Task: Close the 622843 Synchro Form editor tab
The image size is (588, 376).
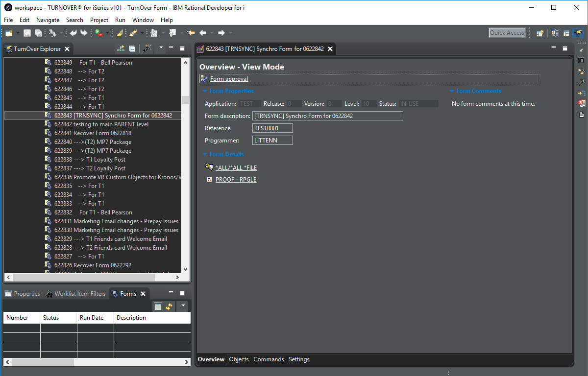Action: point(330,49)
